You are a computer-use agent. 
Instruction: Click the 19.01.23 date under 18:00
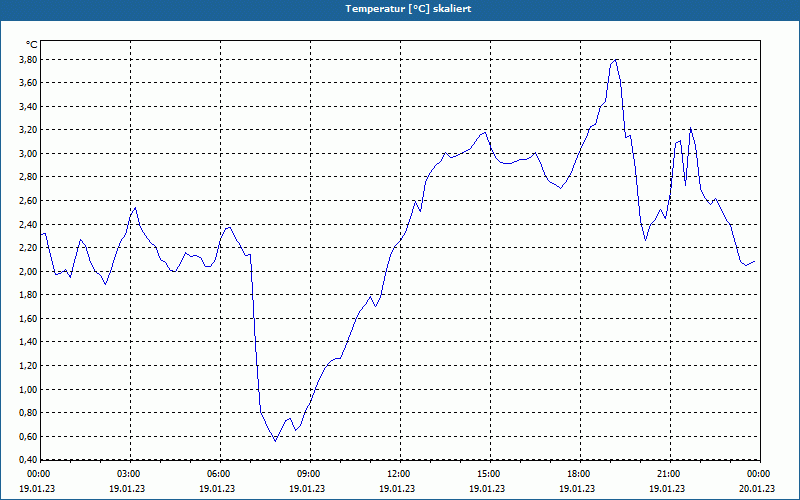click(x=577, y=488)
